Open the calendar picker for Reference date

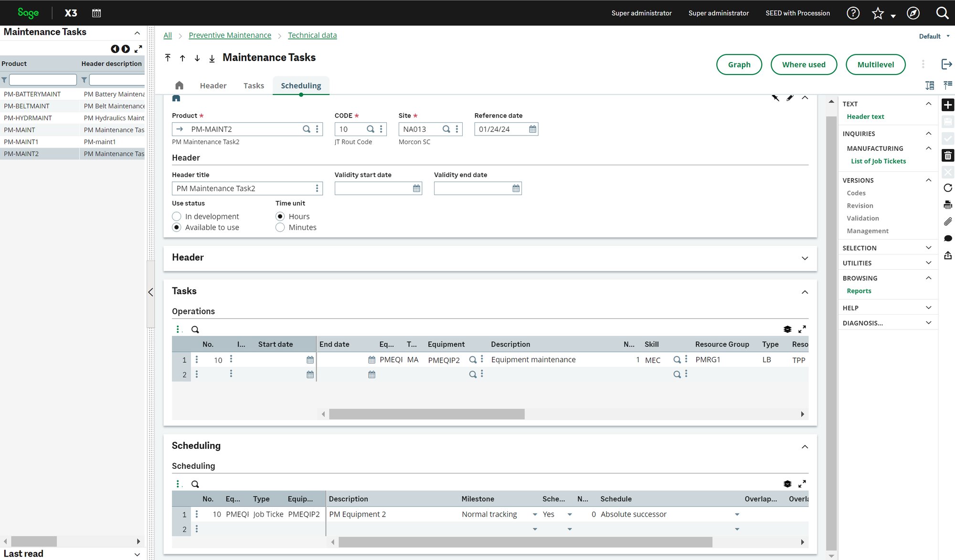point(533,129)
